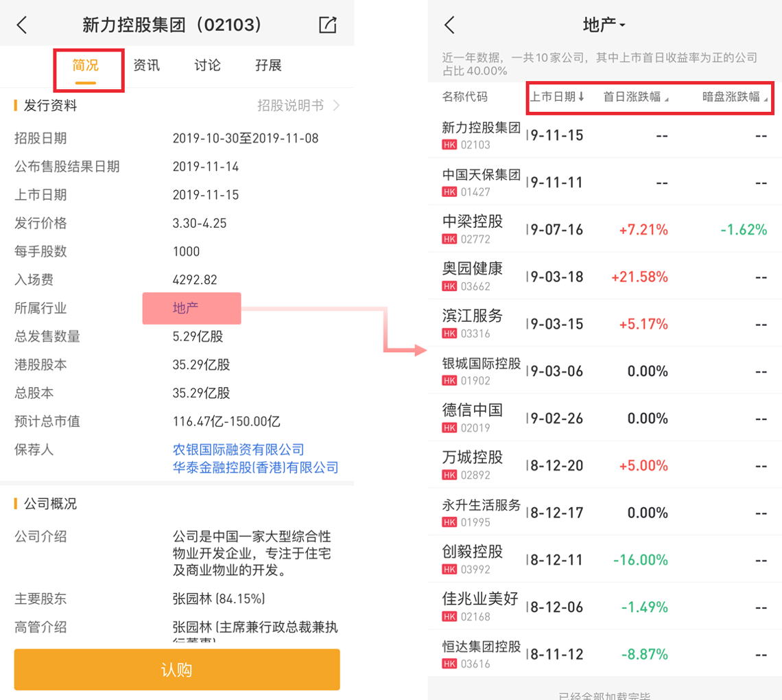Open 奥园健康 03662 row
Viewport: 782px width, 700px height.
(x=604, y=276)
